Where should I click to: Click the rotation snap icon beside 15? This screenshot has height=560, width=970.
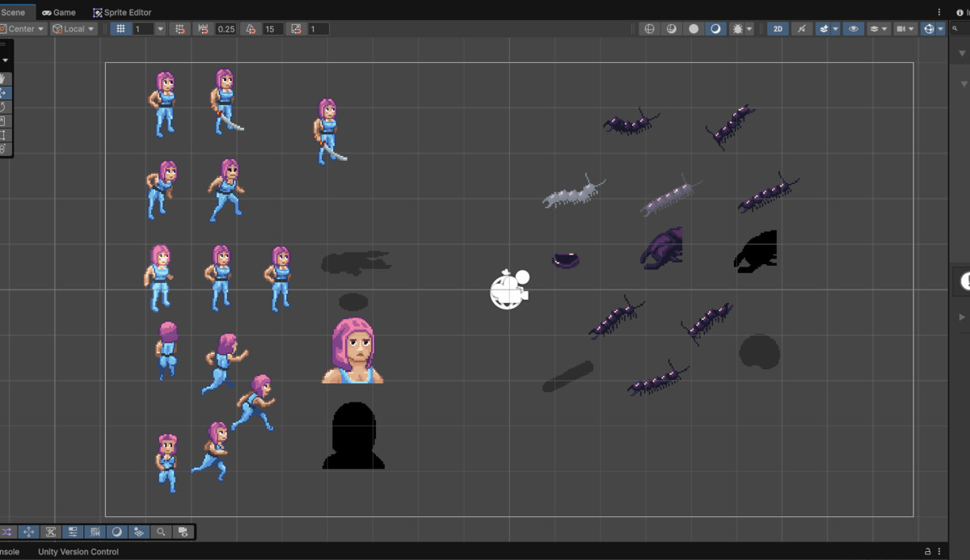pyautogui.click(x=251, y=29)
